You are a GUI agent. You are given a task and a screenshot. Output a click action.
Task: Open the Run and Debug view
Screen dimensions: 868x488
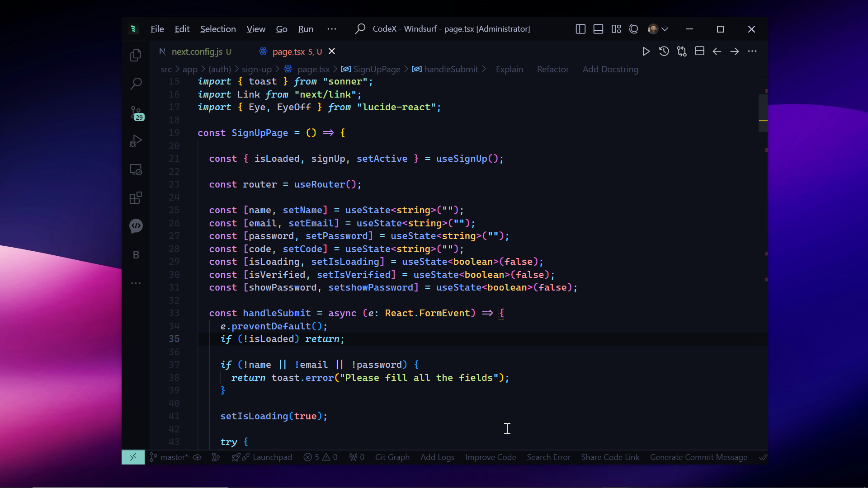[x=136, y=141]
